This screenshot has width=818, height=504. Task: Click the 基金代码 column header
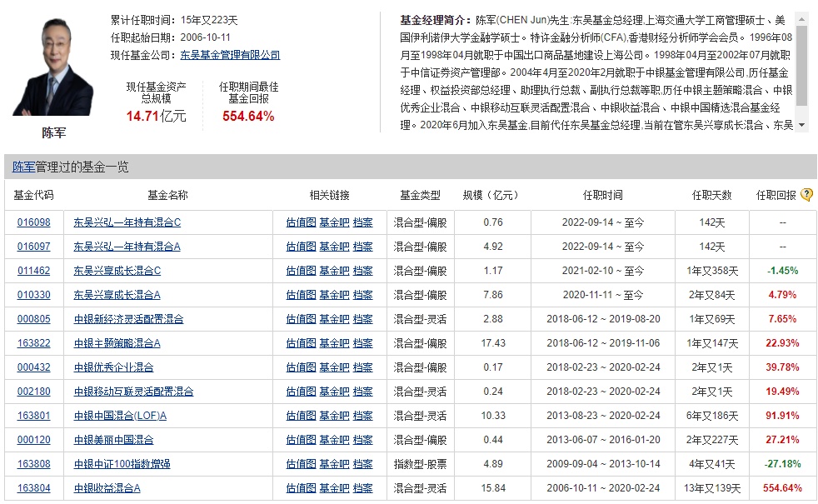(33, 195)
